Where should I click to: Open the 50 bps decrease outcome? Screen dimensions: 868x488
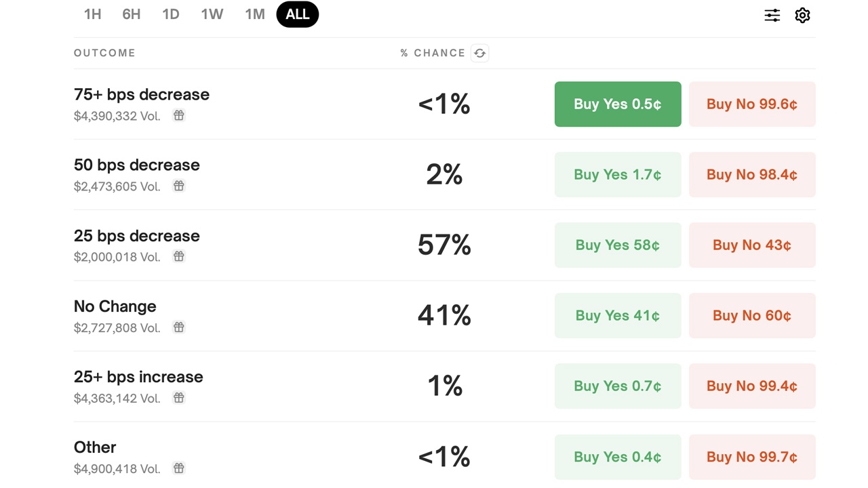(x=136, y=165)
